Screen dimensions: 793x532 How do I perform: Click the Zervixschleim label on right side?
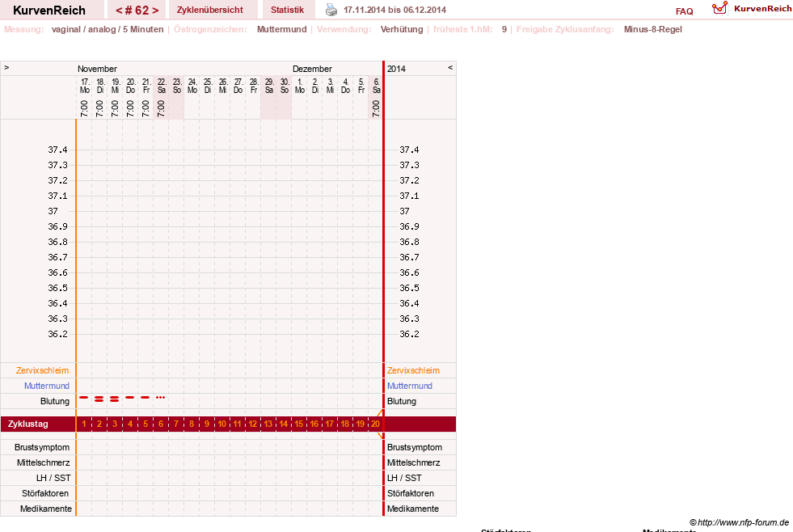tap(413, 370)
